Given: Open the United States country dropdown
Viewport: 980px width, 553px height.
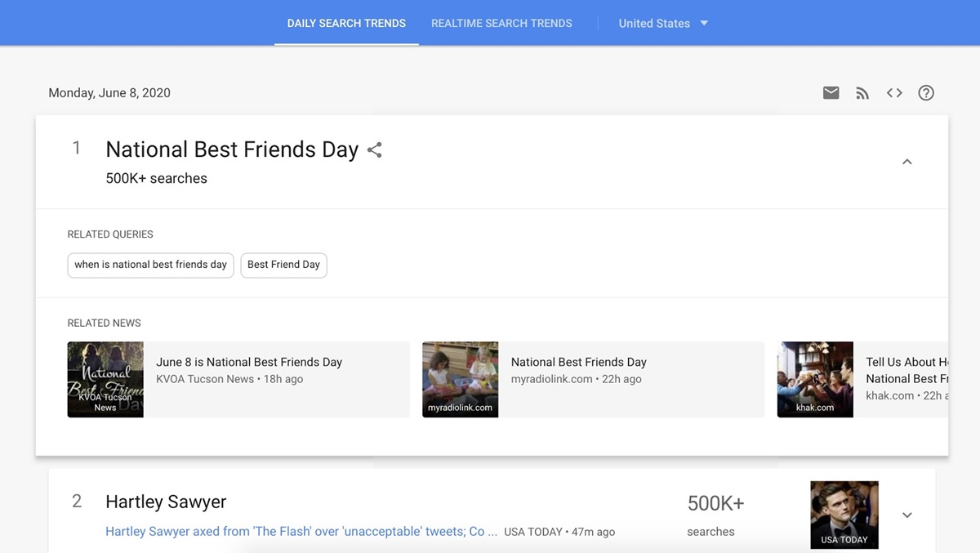Looking at the screenshot, I should (x=663, y=24).
